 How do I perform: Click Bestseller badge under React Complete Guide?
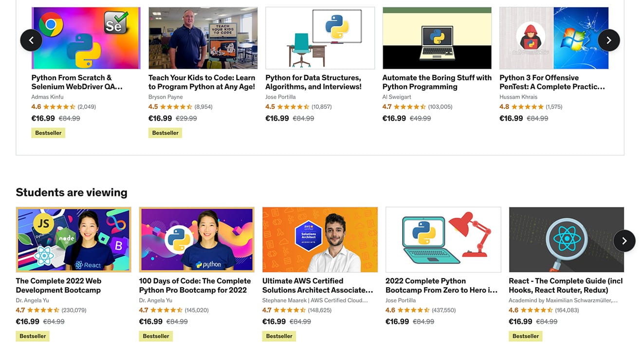(525, 336)
